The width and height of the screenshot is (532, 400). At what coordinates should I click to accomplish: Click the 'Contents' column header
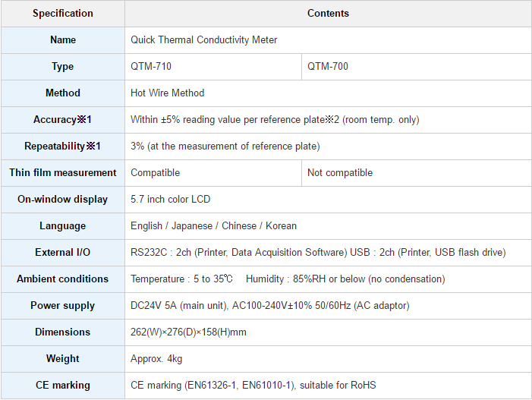328,14
